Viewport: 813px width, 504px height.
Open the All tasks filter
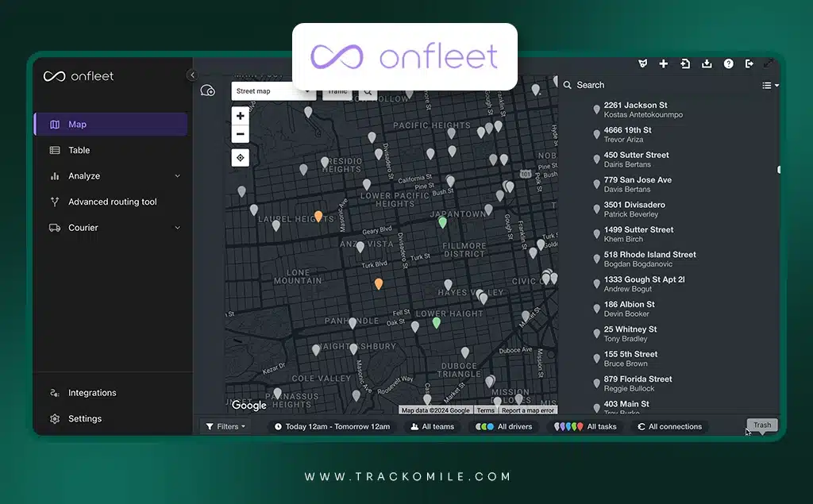[x=585, y=427]
